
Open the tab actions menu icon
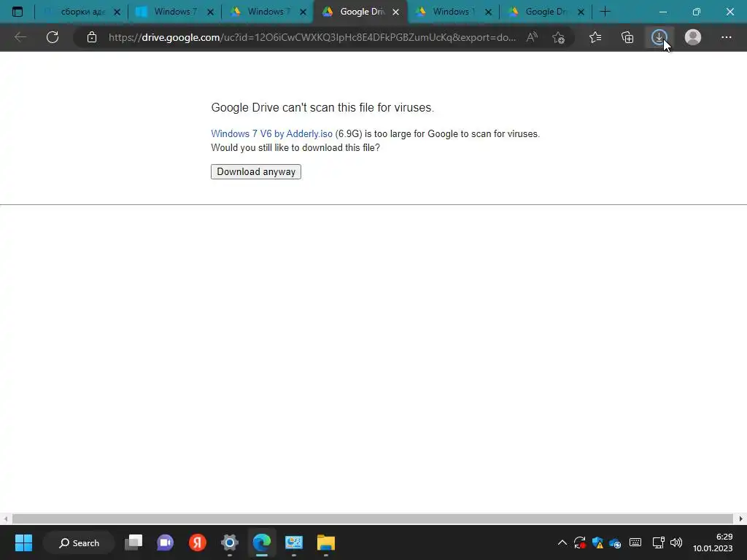click(x=18, y=12)
